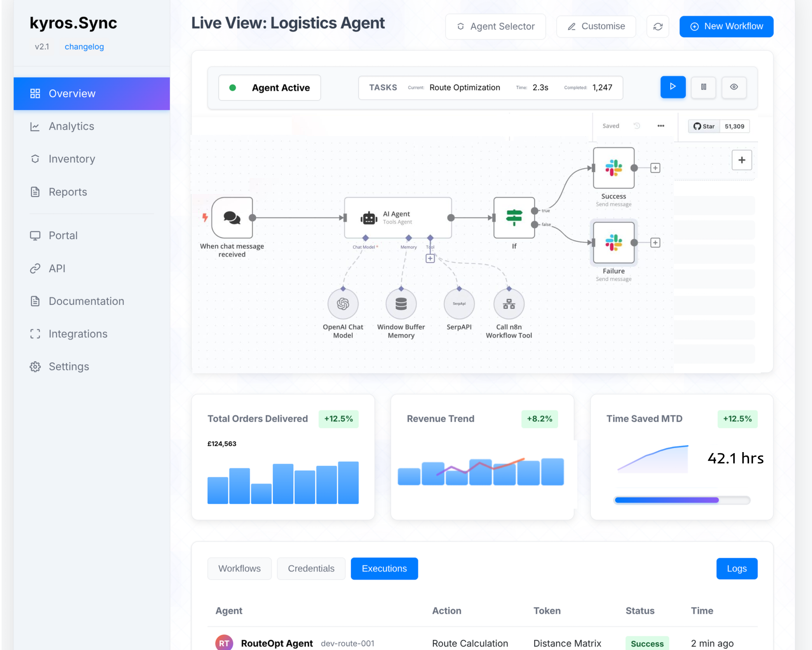The height and width of the screenshot is (650, 812).
Task: Click the Time Saved MTD progress bar
Action: tap(681, 500)
